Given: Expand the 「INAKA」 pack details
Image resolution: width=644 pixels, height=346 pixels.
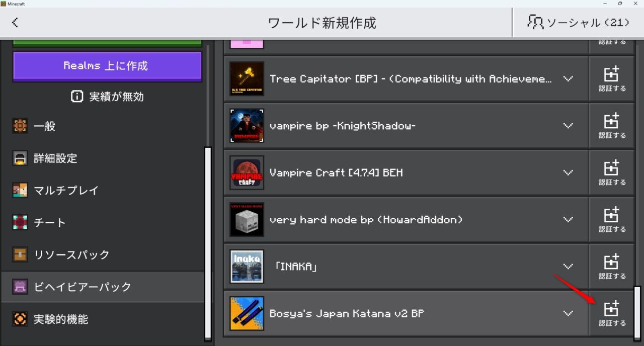Looking at the screenshot, I should [x=568, y=267].
